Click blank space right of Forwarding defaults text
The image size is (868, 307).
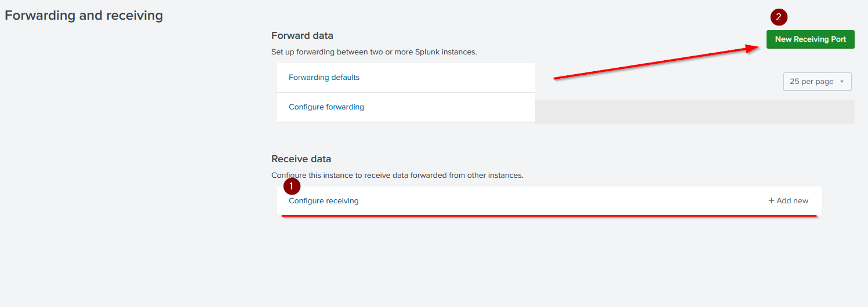(446, 78)
